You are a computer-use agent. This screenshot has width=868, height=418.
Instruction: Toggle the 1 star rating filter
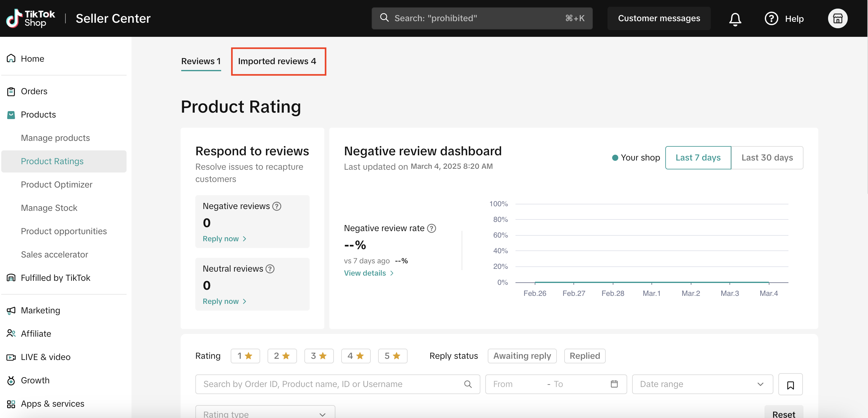pos(245,356)
